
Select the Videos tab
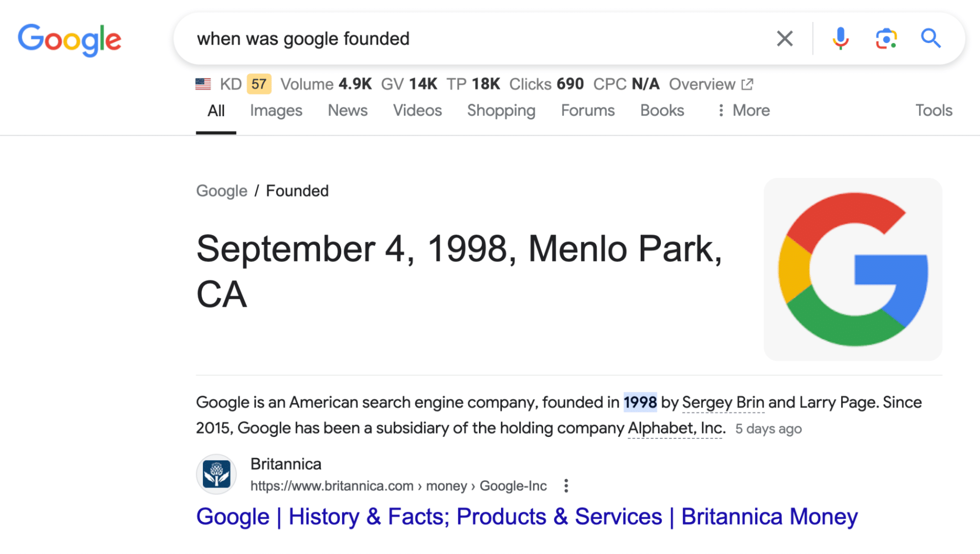[x=417, y=111]
